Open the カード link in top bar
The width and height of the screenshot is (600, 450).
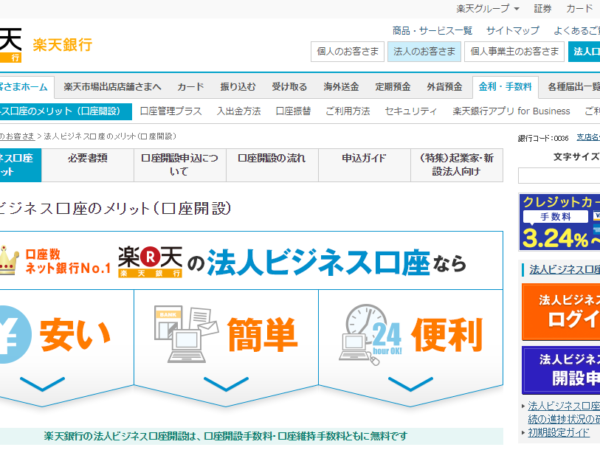point(579,8)
